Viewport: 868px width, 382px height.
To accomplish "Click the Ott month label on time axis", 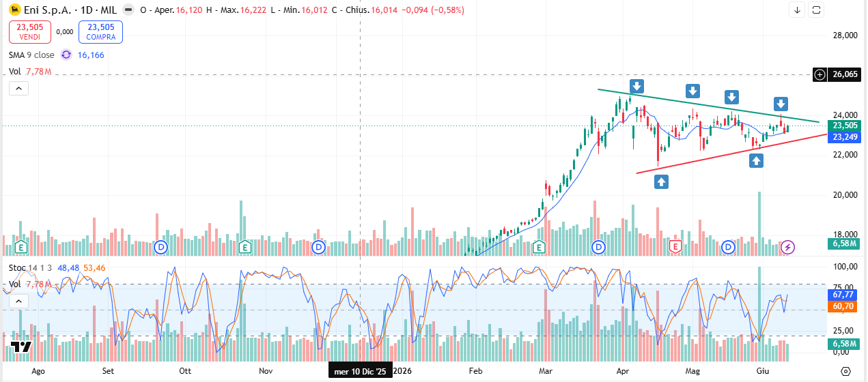I will [x=185, y=372].
